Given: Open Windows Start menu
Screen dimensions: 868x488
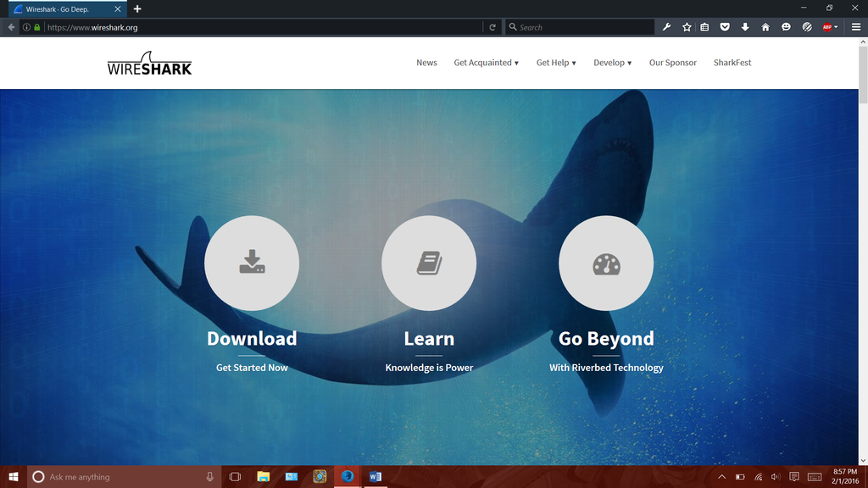Looking at the screenshot, I should point(14,476).
